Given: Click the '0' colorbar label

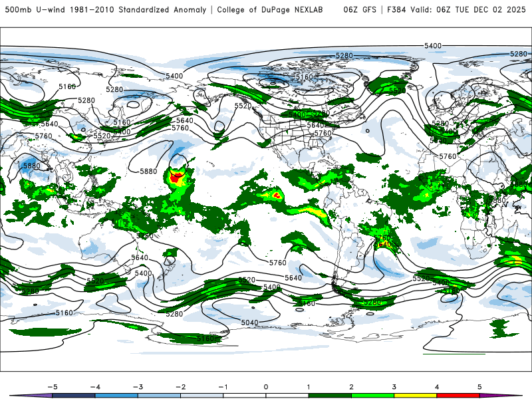Looking at the screenshot, I should [x=266, y=387].
